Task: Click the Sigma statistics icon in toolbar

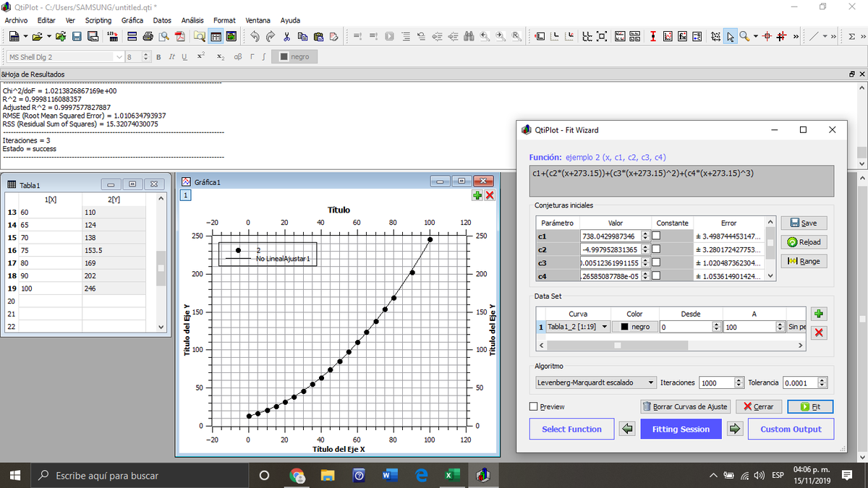Action: (851, 36)
